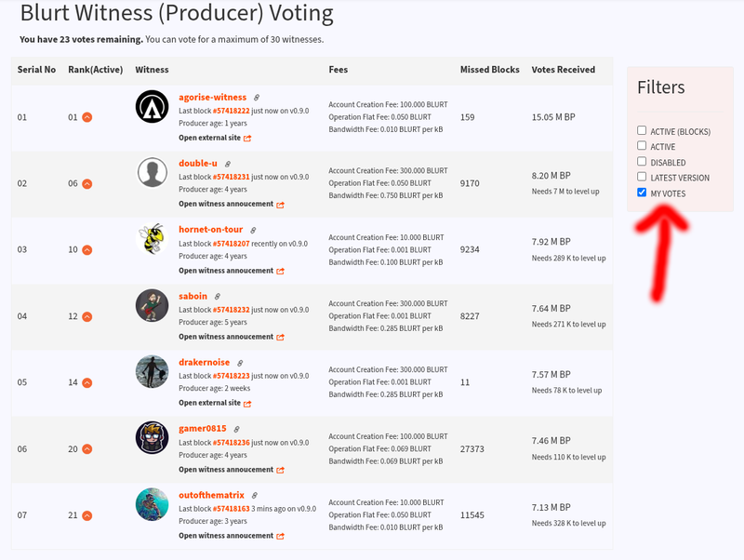Open witness announcement for gamer0815
The image size is (744, 560).
pos(226,470)
